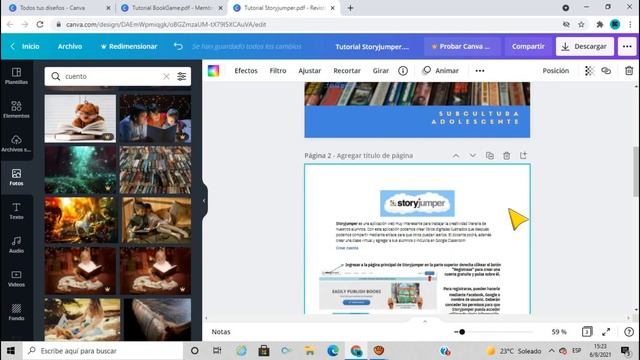This screenshot has height=360, width=640.
Task: Select the Fotos sidebar tab
Action: [16, 177]
